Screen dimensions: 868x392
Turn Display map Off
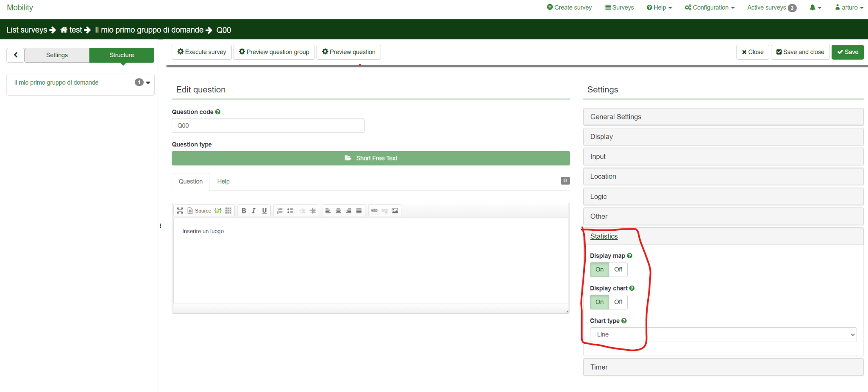tap(618, 270)
